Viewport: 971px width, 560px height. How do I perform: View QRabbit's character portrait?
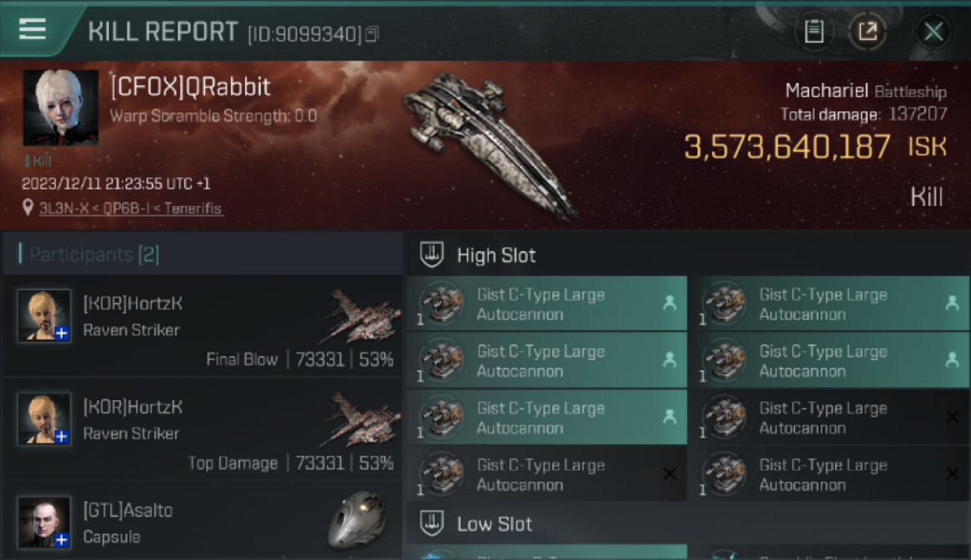61,108
